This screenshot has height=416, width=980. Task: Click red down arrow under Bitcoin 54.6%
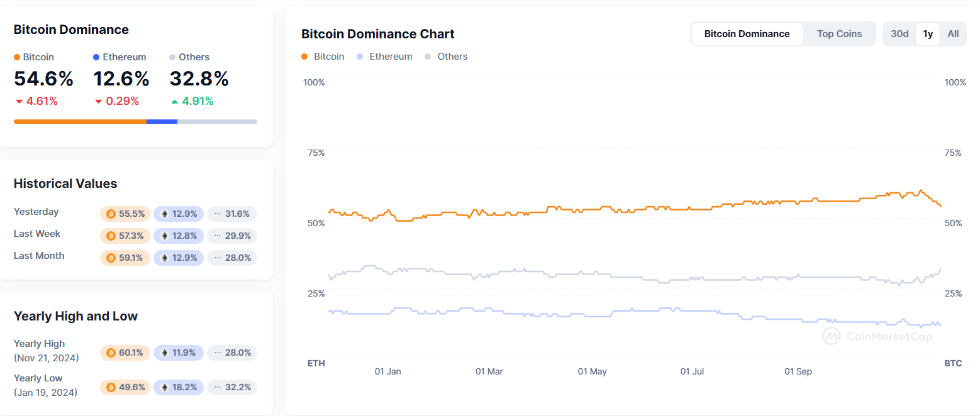tap(19, 102)
